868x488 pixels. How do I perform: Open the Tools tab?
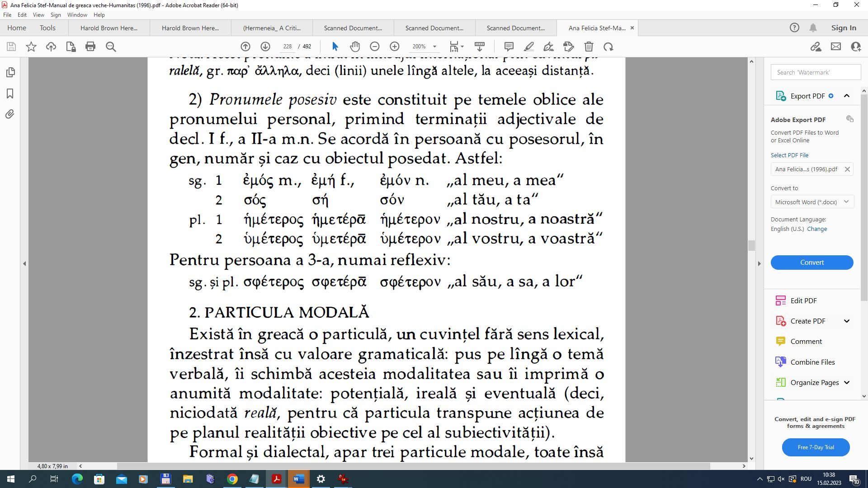point(47,28)
